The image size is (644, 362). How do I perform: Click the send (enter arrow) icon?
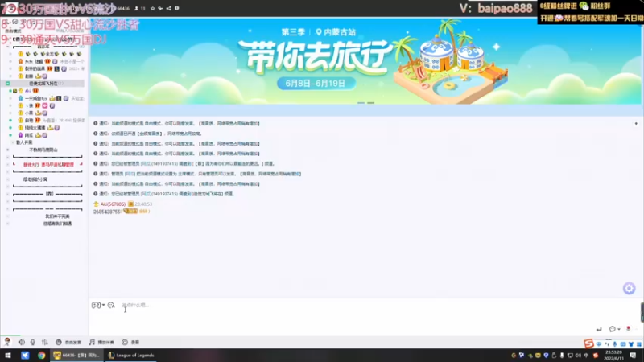click(599, 329)
